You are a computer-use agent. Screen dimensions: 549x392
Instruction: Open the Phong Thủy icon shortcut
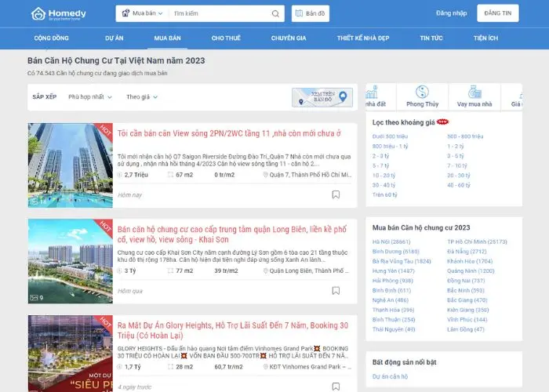point(422,96)
